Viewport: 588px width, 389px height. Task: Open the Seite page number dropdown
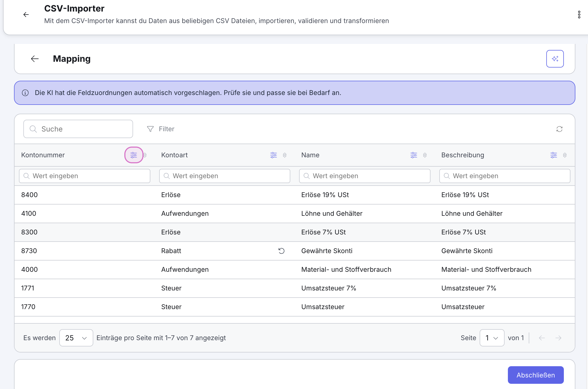[x=492, y=338]
